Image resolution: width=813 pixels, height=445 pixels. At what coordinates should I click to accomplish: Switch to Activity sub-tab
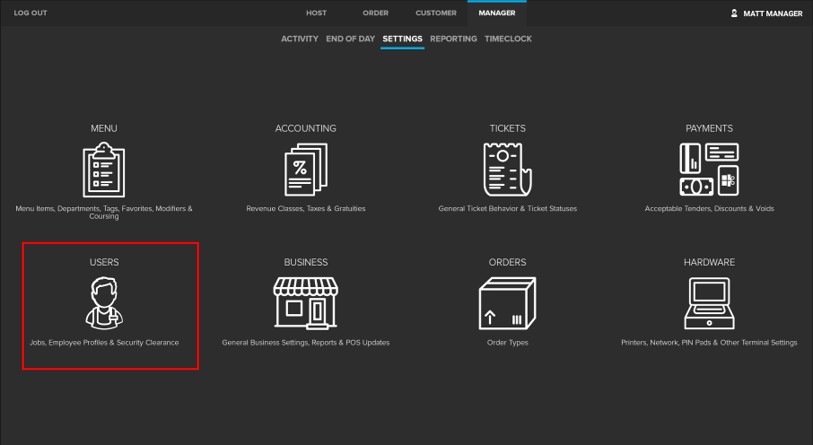(x=299, y=39)
